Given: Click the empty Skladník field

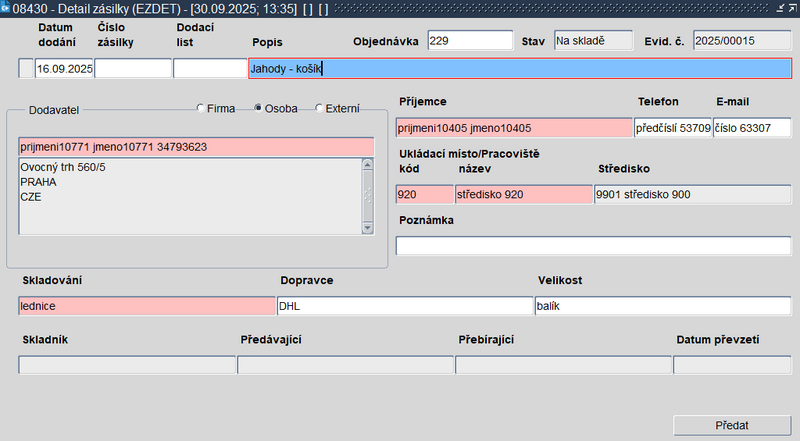Looking at the screenshot, I should tap(127, 365).
